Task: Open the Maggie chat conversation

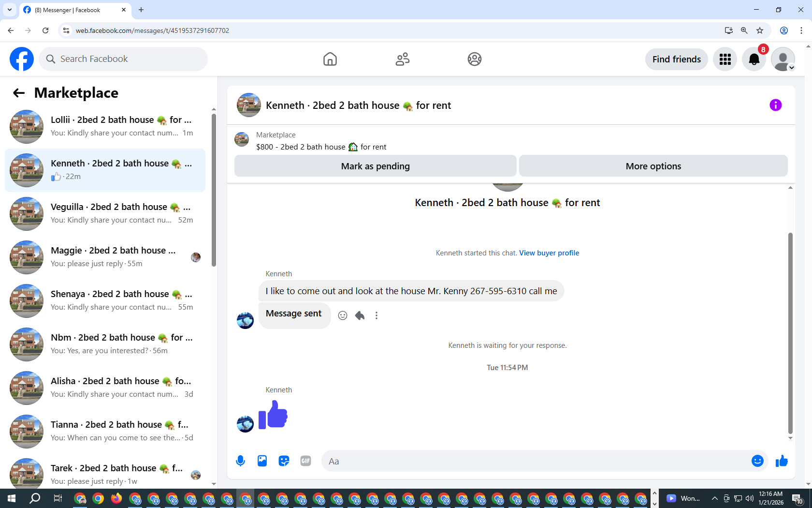Action: [105, 257]
